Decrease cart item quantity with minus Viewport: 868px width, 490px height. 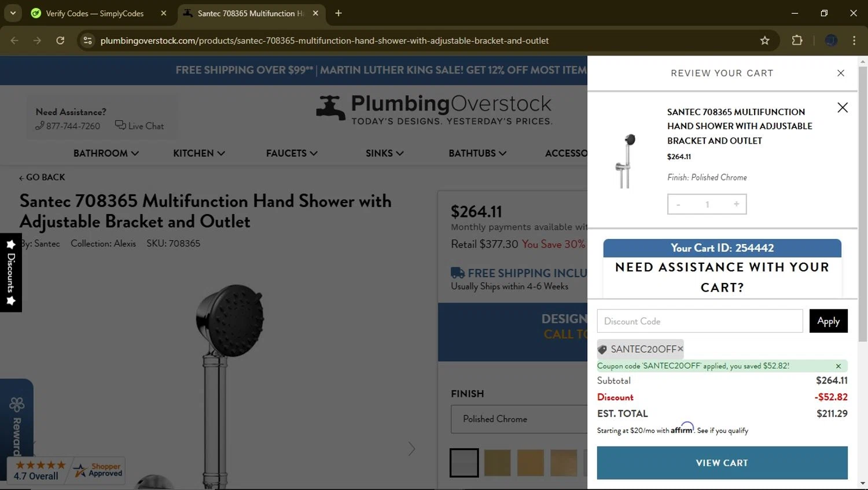coord(678,204)
